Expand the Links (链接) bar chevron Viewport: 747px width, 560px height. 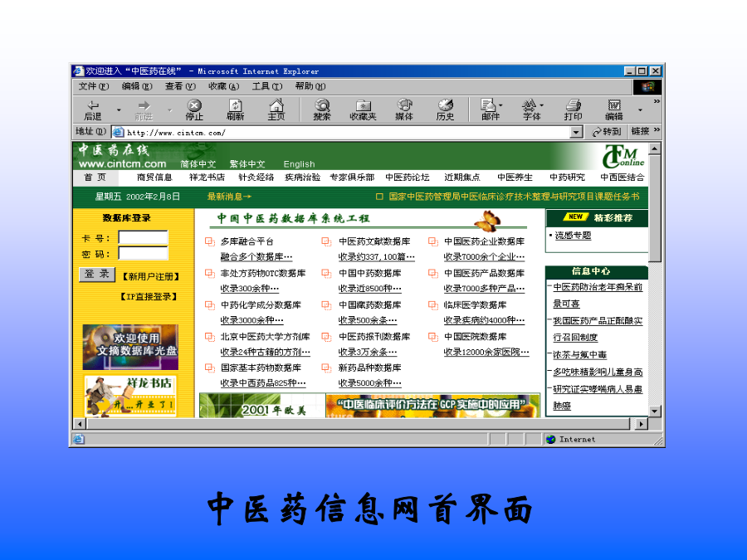point(657,129)
